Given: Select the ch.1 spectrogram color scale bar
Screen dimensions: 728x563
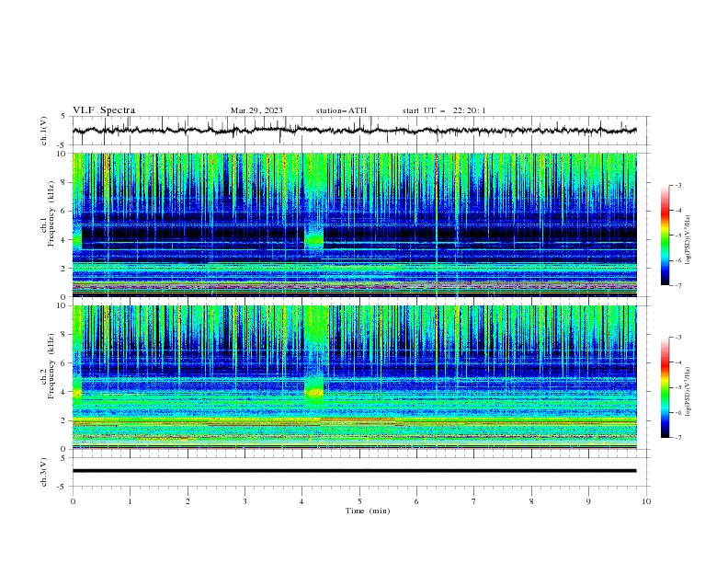Looking at the screenshot, I should click(x=665, y=236).
